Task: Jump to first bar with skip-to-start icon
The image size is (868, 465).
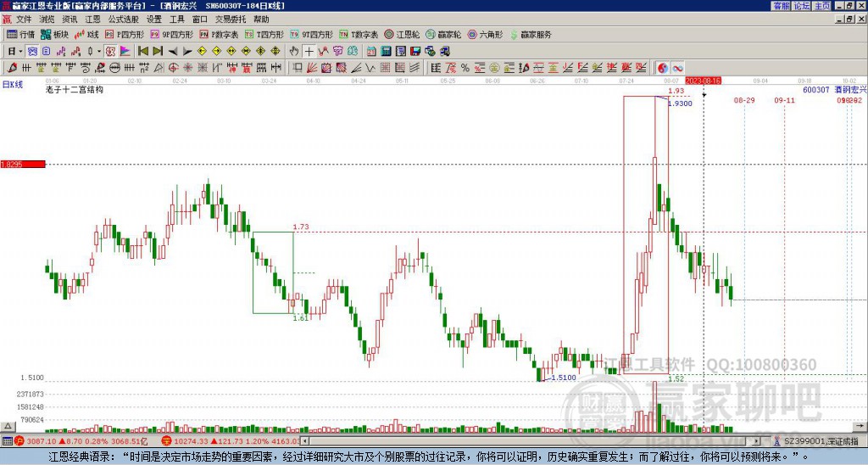Action: 143,52
